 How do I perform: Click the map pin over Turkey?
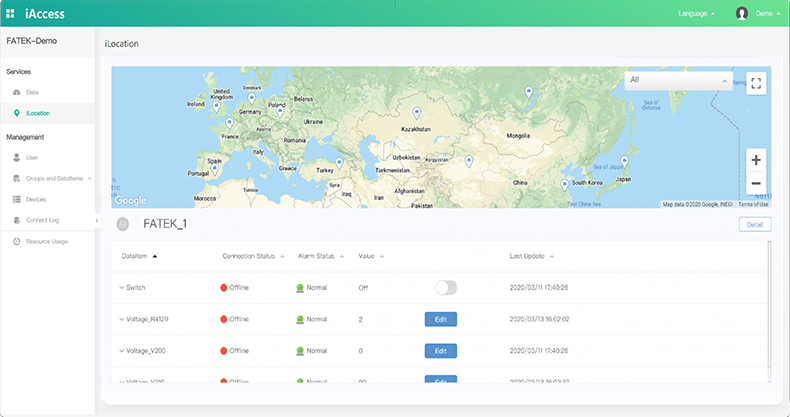[339, 163]
